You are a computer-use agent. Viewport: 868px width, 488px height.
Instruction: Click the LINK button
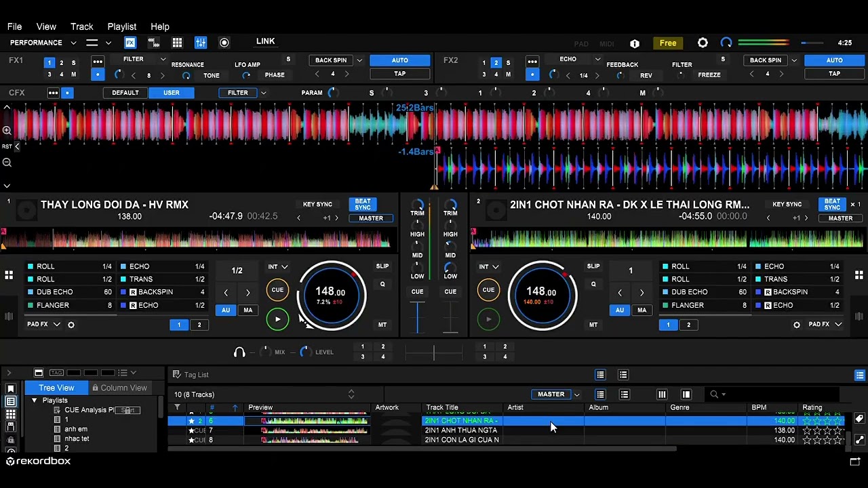tap(265, 41)
